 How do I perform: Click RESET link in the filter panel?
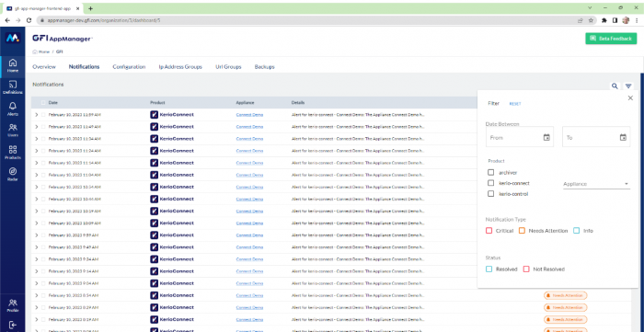515,104
